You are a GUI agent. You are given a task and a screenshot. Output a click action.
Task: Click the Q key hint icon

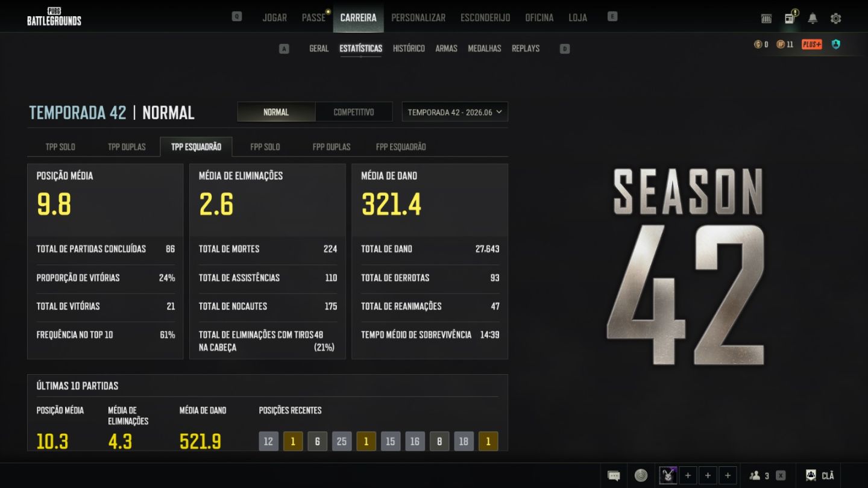(237, 17)
